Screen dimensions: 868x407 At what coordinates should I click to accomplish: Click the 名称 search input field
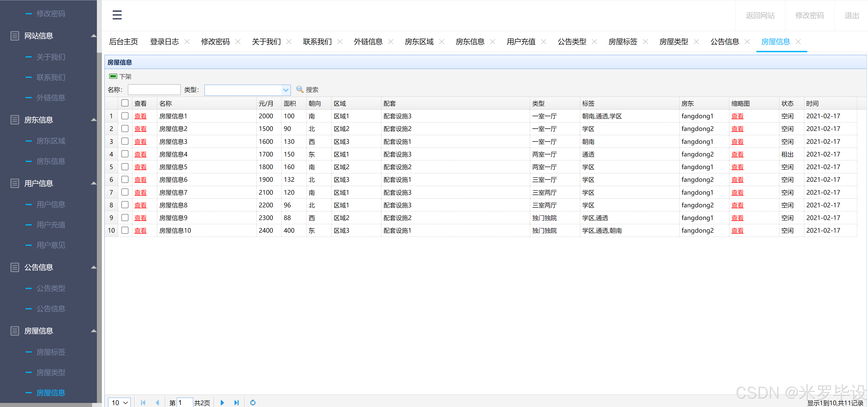(154, 90)
